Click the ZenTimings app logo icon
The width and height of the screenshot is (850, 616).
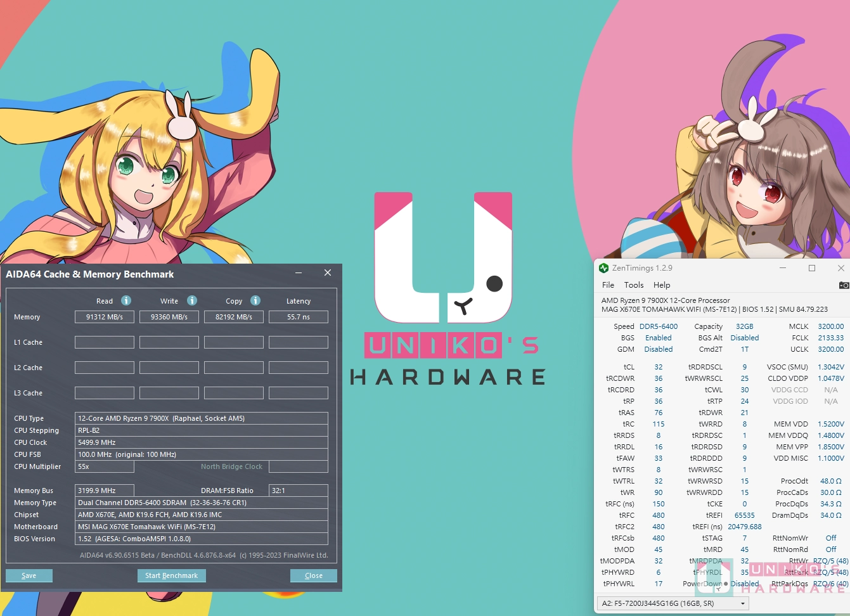pos(603,268)
